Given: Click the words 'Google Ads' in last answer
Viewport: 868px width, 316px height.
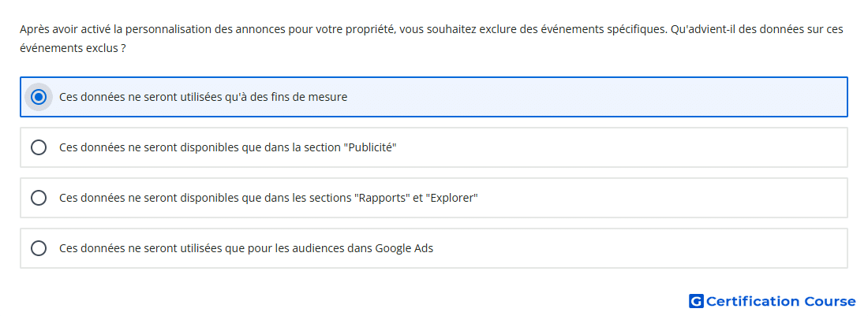Looking at the screenshot, I should point(404,248).
